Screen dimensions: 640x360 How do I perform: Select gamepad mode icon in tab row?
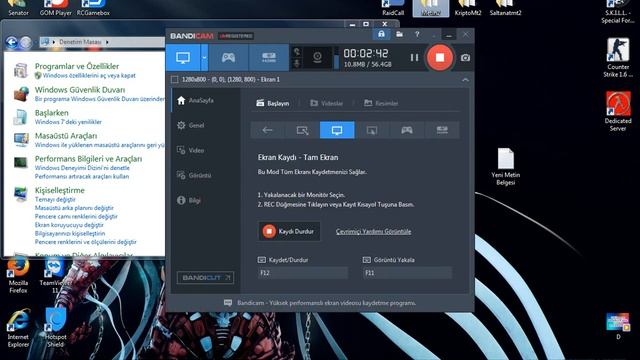(407, 130)
